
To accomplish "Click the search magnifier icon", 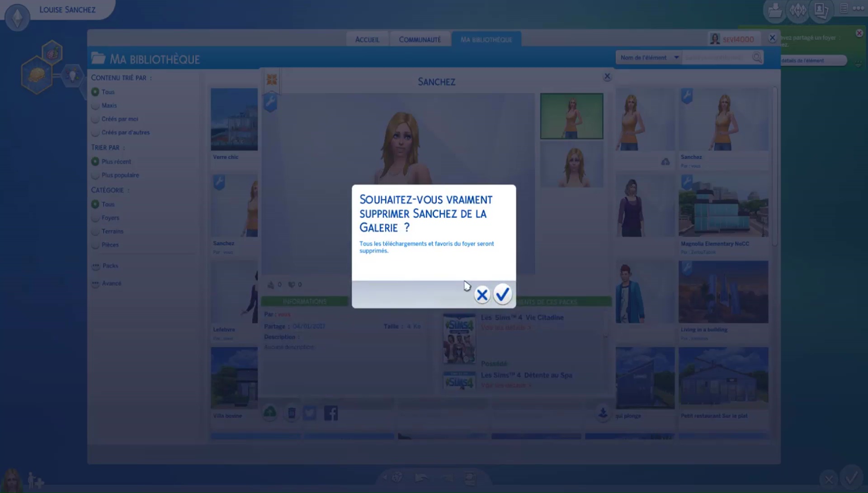I will [757, 57].
